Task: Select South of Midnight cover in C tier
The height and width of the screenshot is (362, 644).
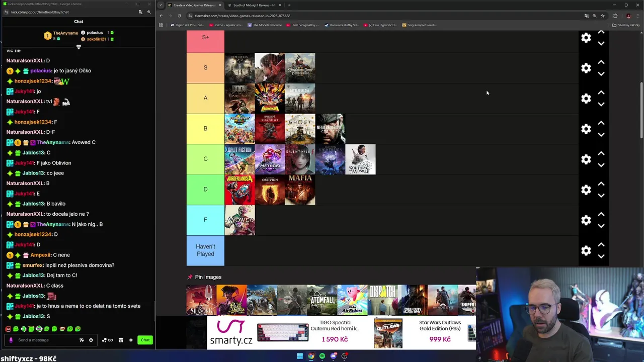Action: click(x=360, y=159)
